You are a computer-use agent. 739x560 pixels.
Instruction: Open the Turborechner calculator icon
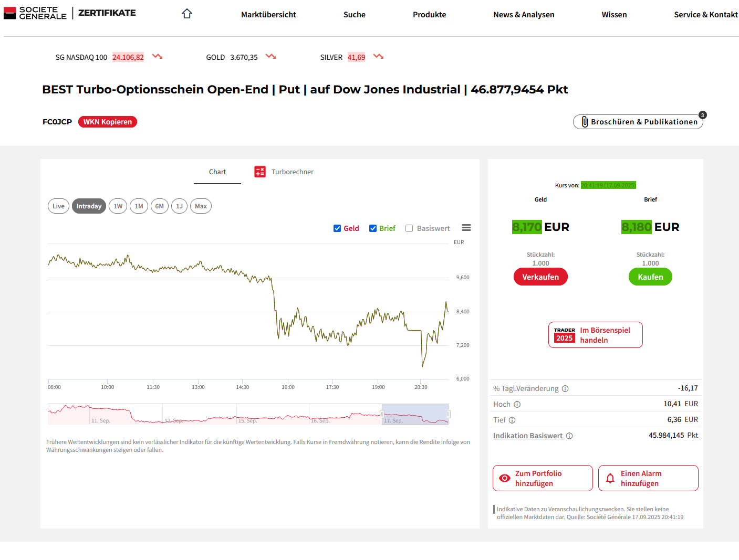[x=260, y=172]
